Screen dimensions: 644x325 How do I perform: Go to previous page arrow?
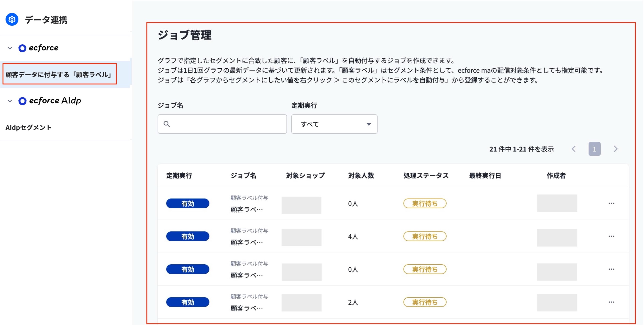click(x=573, y=149)
